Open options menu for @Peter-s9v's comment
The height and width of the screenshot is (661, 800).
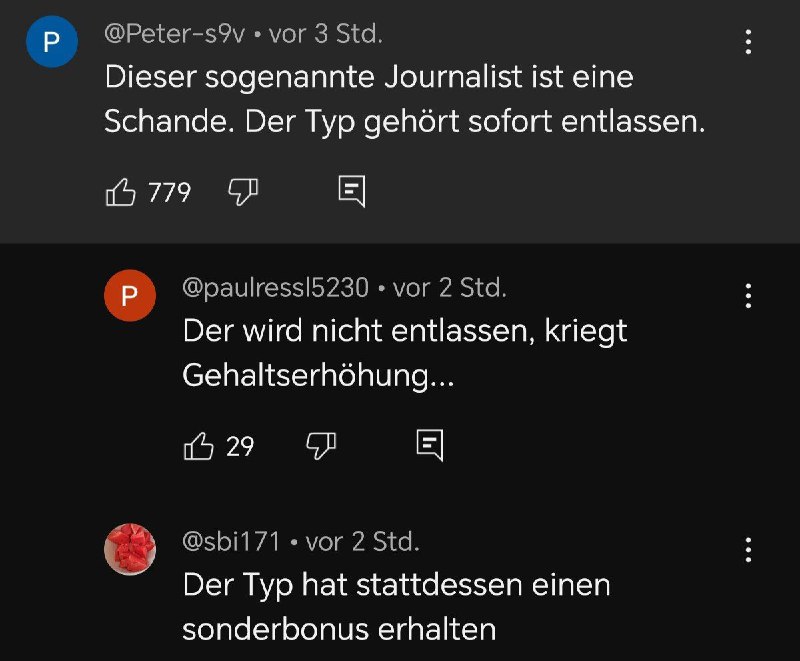[748, 42]
